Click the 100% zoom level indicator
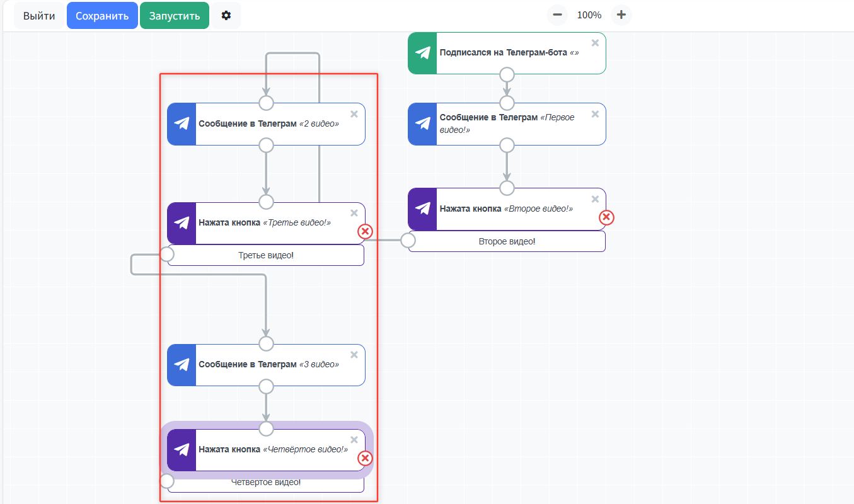Image resolution: width=854 pixels, height=504 pixels. [589, 14]
